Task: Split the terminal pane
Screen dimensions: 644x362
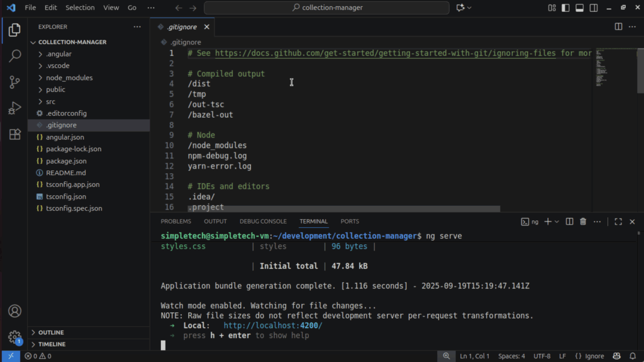Action: pyautogui.click(x=569, y=222)
